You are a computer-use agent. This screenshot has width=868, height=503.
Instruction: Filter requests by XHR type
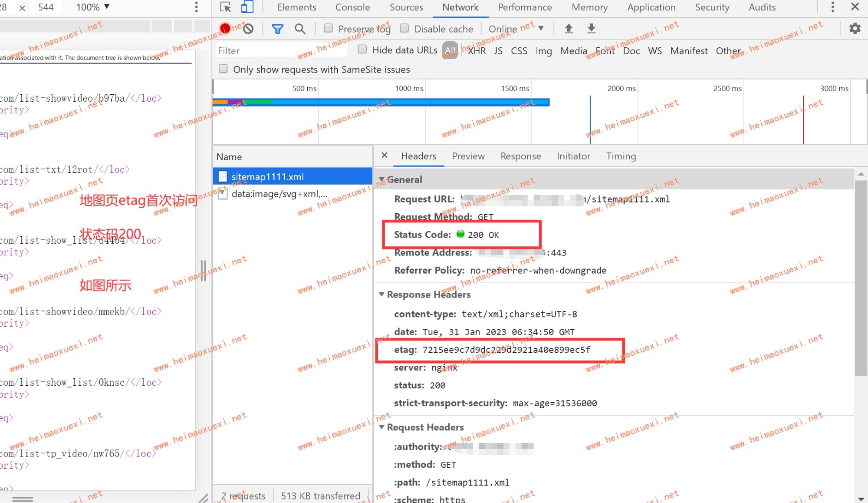tap(477, 51)
